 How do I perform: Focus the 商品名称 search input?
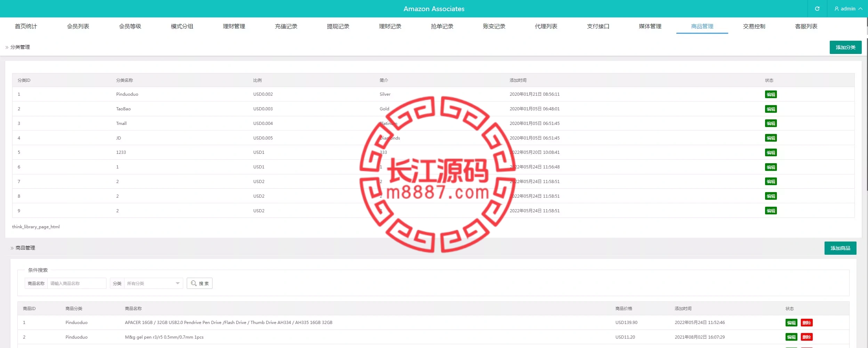coord(77,283)
